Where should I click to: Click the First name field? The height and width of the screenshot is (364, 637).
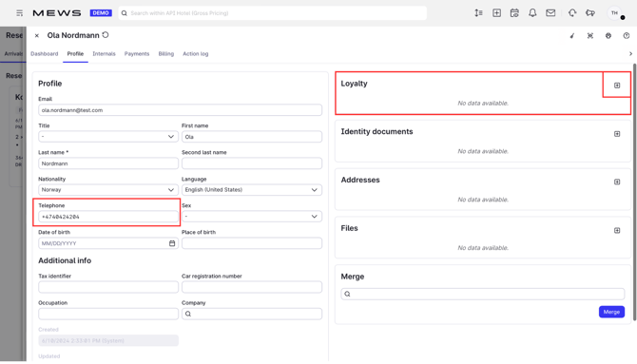pos(252,137)
